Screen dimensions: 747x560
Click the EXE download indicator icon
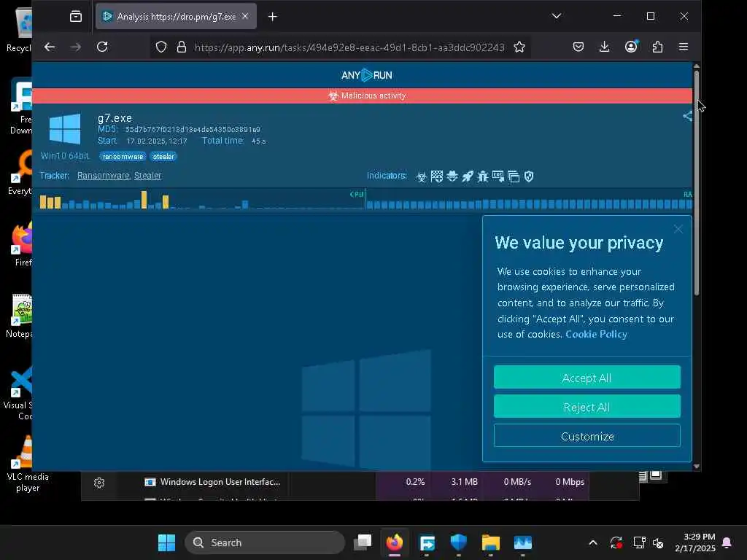pos(498,176)
